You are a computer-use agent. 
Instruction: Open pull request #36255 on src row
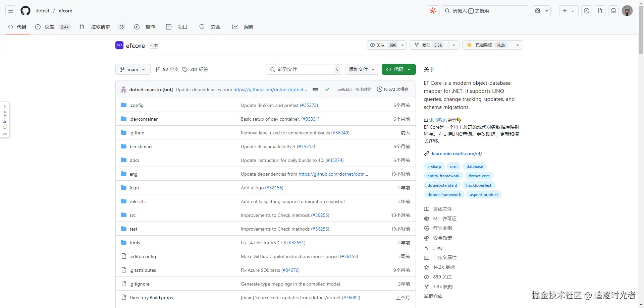point(320,215)
